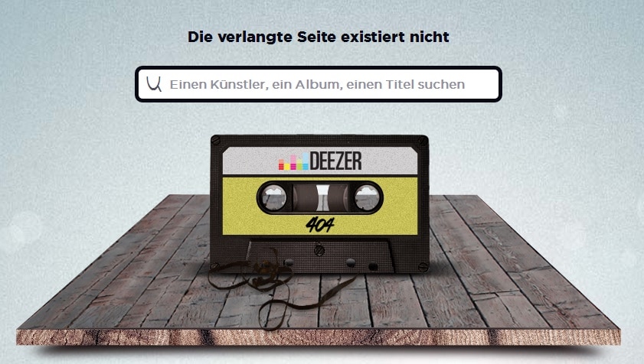Click the center tape window between reels

pyautogui.click(x=320, y=197)
